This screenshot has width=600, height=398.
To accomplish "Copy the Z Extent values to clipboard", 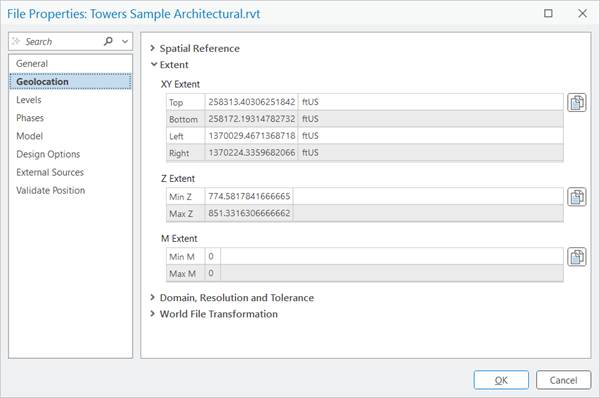I will pos(577,197).
